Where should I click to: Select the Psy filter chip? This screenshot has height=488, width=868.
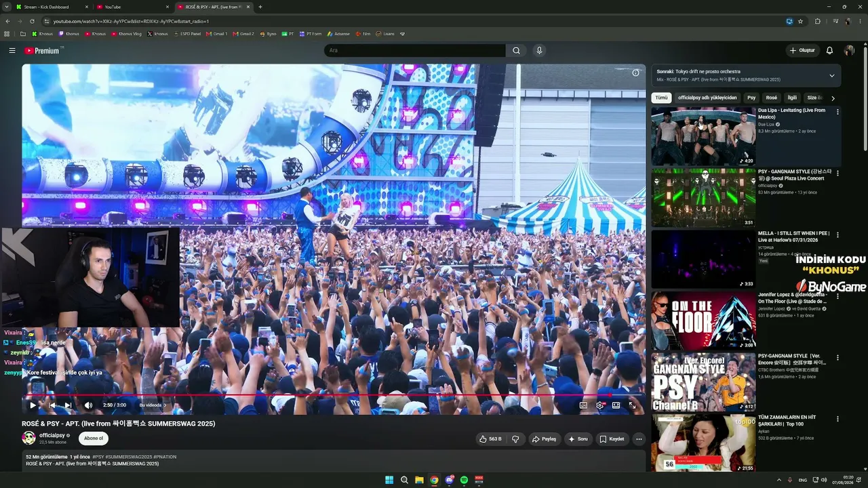pyautogui.click(x=751, y=98)
